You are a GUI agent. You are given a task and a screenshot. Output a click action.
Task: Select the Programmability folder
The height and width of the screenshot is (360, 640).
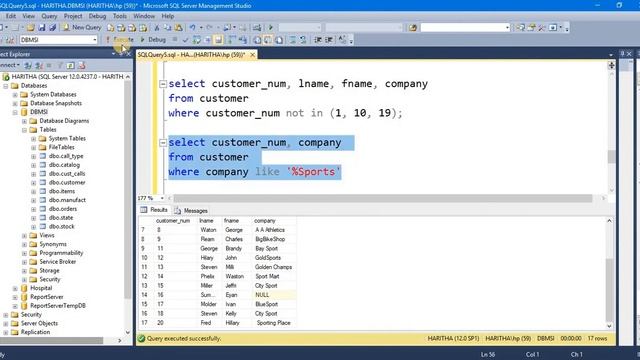61,253
